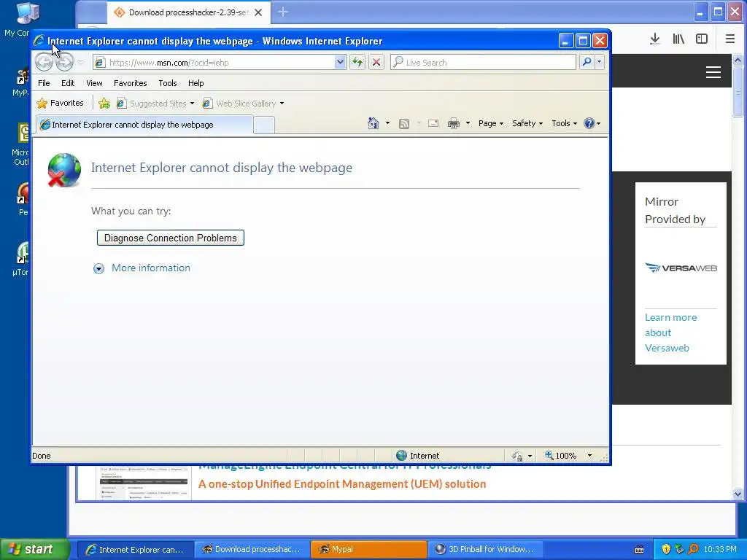This screenshot has width=747, height=560.
Task: Open the Tools menu in menu bar
Action: (168, 83)
